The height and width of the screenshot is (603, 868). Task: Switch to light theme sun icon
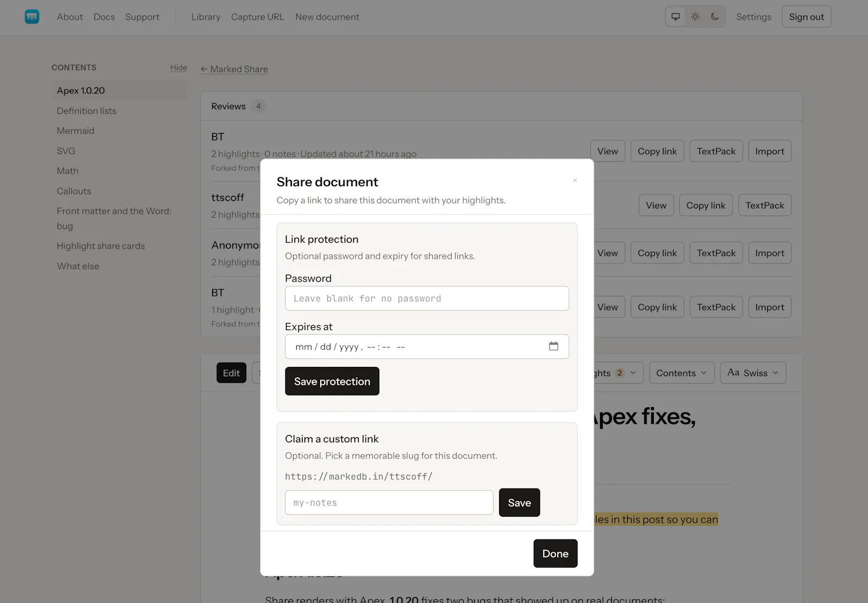click(695, 17)
